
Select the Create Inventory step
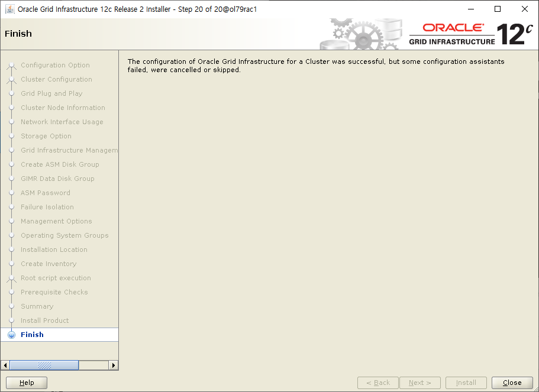pos(49,264)
